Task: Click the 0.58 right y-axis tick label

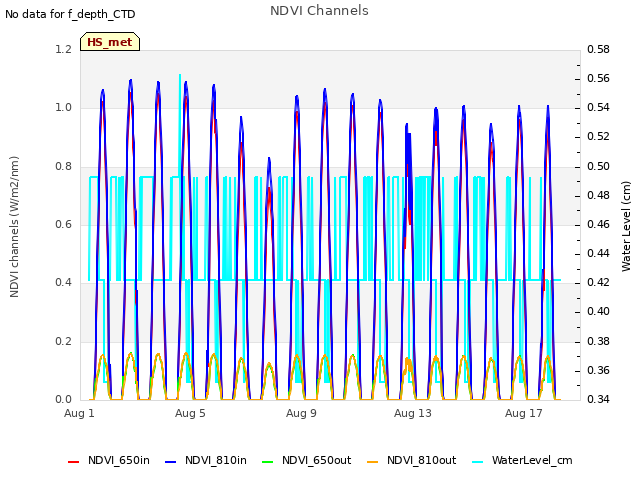Action: [x=598, y=49]
